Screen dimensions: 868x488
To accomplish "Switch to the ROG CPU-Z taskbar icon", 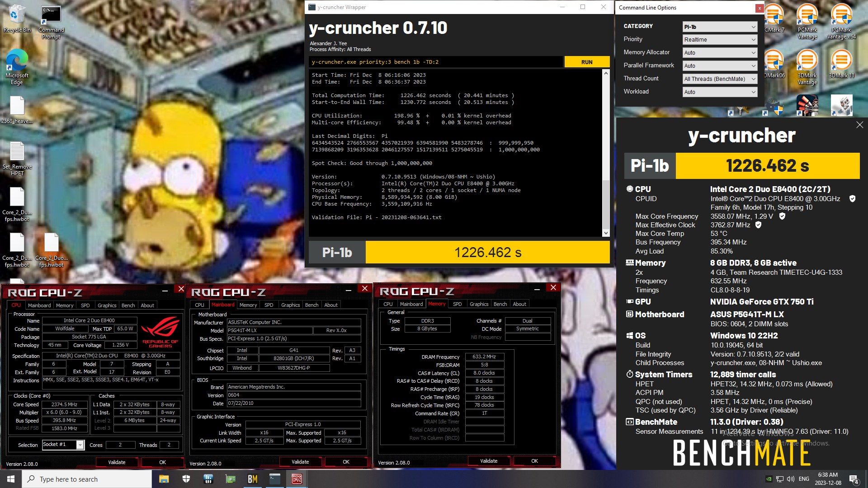I will point(297,479).
